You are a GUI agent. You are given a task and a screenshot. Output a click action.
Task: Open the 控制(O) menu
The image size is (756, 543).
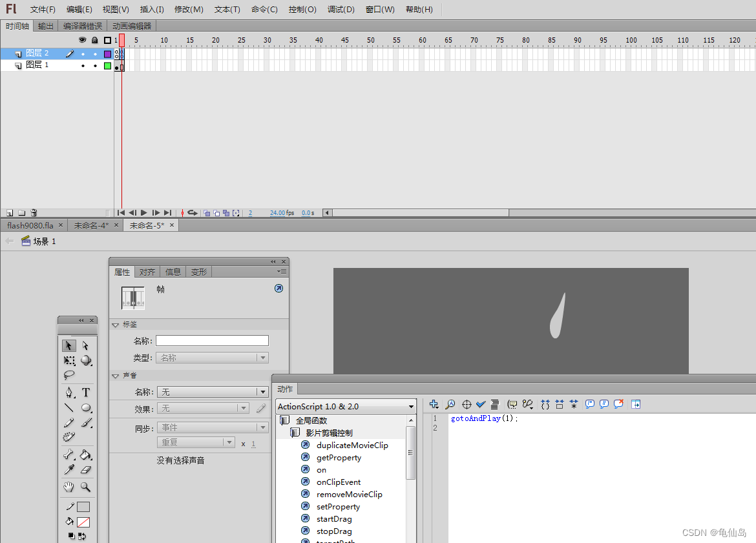pos(302,10)
